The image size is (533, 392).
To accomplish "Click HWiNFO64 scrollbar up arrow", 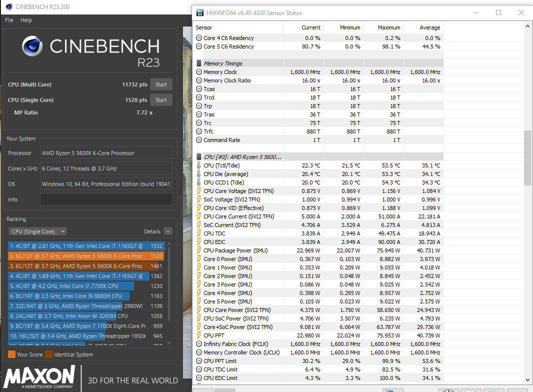I will point(527,26).
